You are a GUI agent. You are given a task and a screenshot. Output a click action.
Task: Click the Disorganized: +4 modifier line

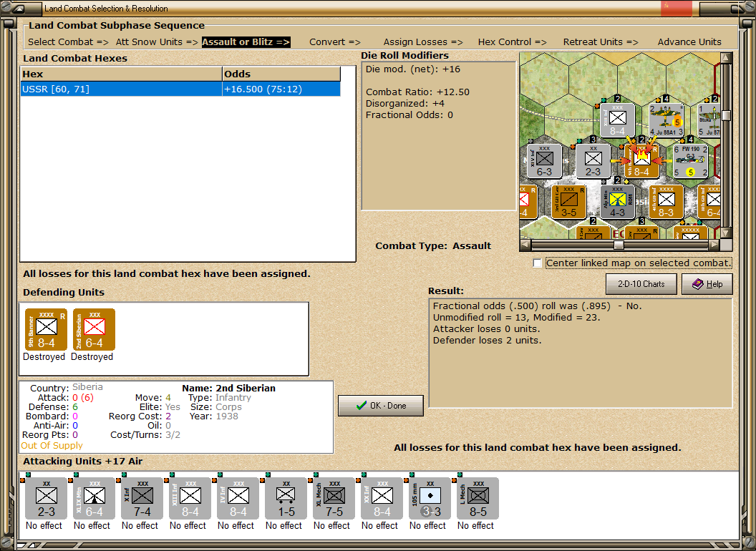point(405,104)
